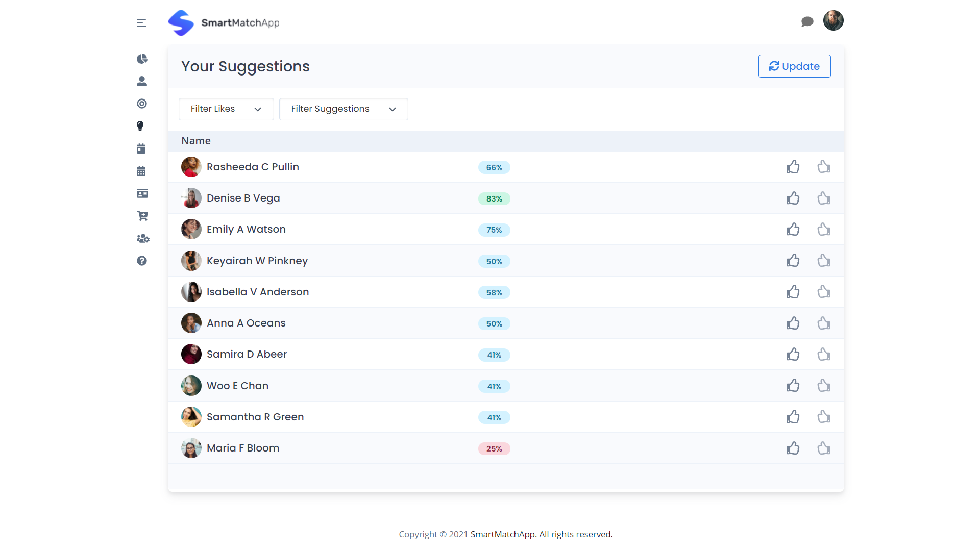Click the user avatar in top right
The height and width of the screenshot is (551, 980).
coord(833,21)
